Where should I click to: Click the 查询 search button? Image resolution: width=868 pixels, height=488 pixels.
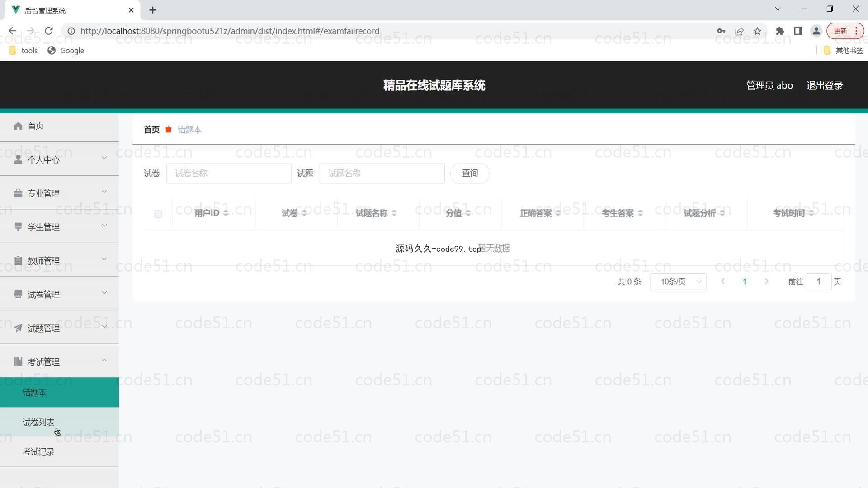click(x=470, y=173)
